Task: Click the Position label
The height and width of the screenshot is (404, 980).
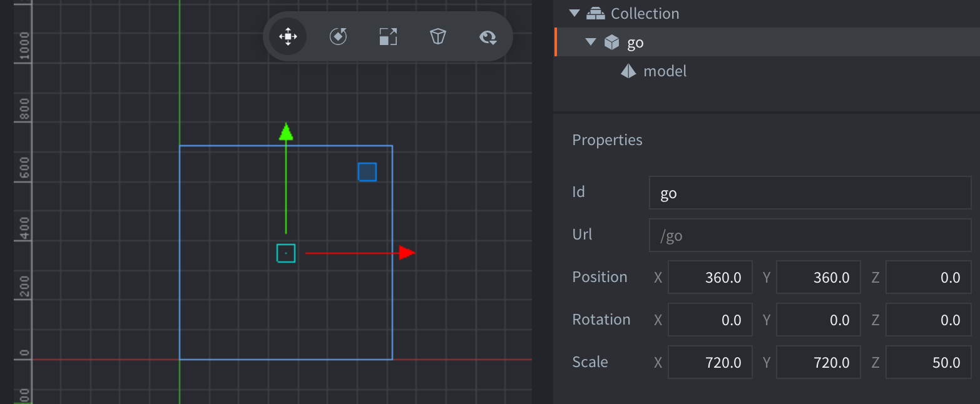Action: (600, 277)
